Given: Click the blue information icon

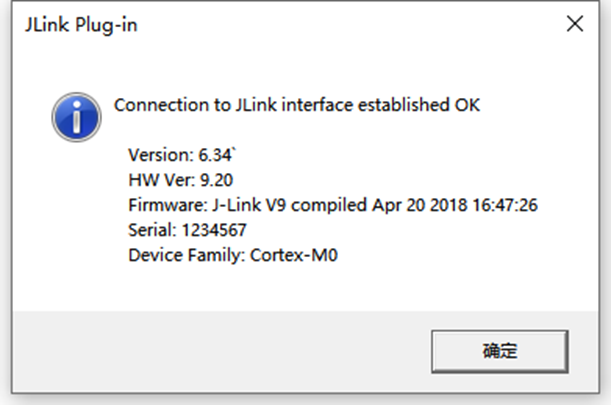Looking at the screenshot, I should 76,117.
